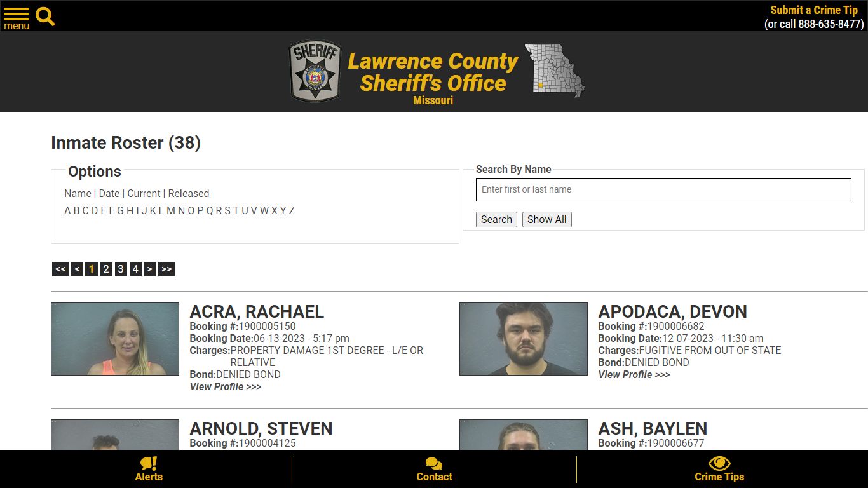Filter by letter T

[x=236, y=210]
